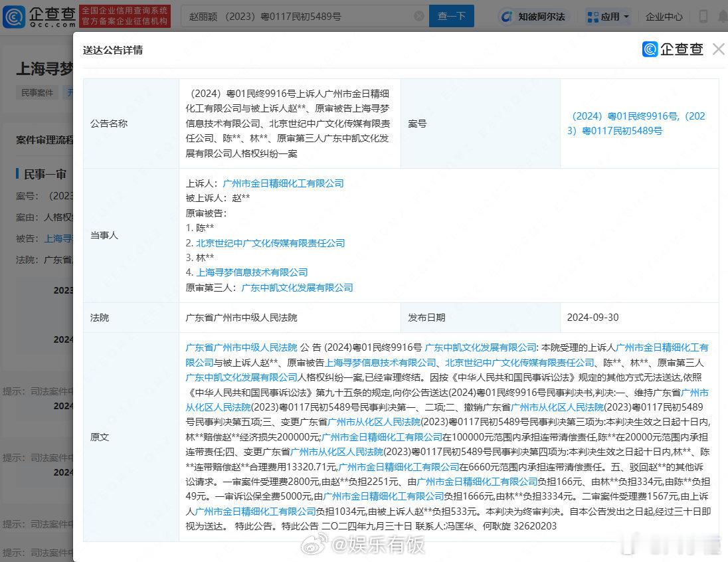Open 北京世纪中广文化传媒有限责任公司 in party list
The image size is (728, 562).
tap(270, 243)
